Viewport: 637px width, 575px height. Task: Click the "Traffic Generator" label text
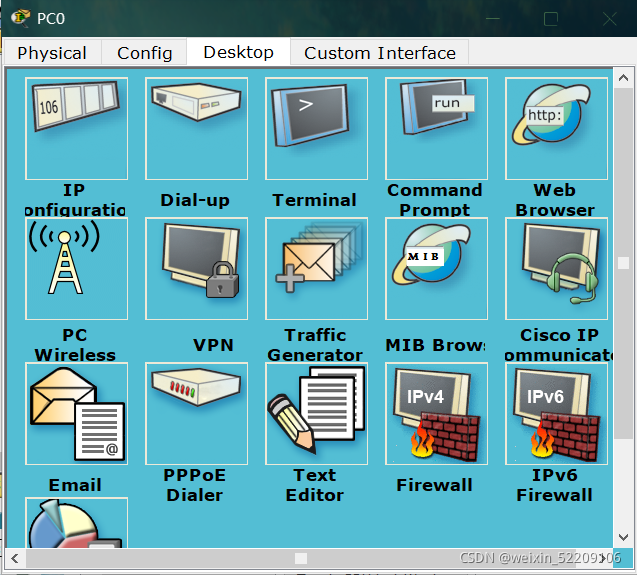tap(315, 345)
